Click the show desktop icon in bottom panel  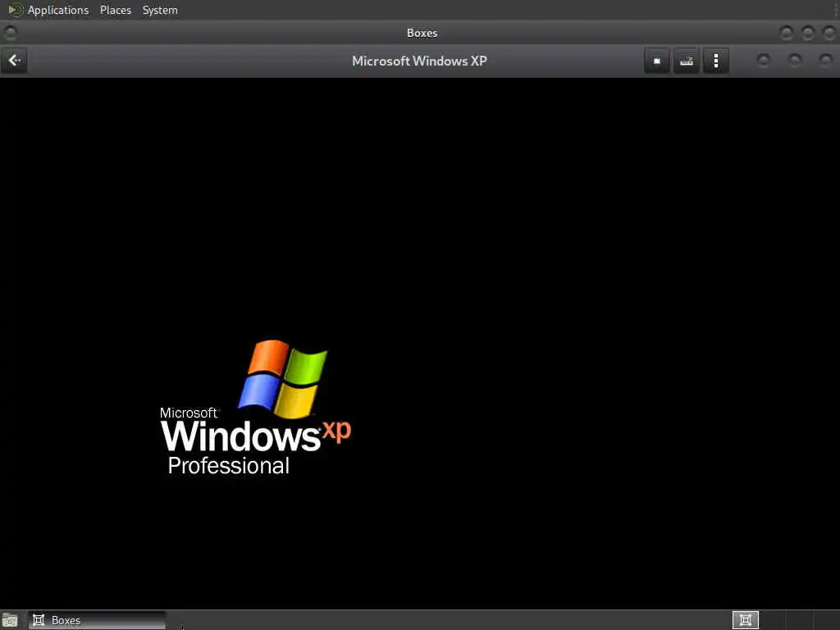click(x=10, y=620)
